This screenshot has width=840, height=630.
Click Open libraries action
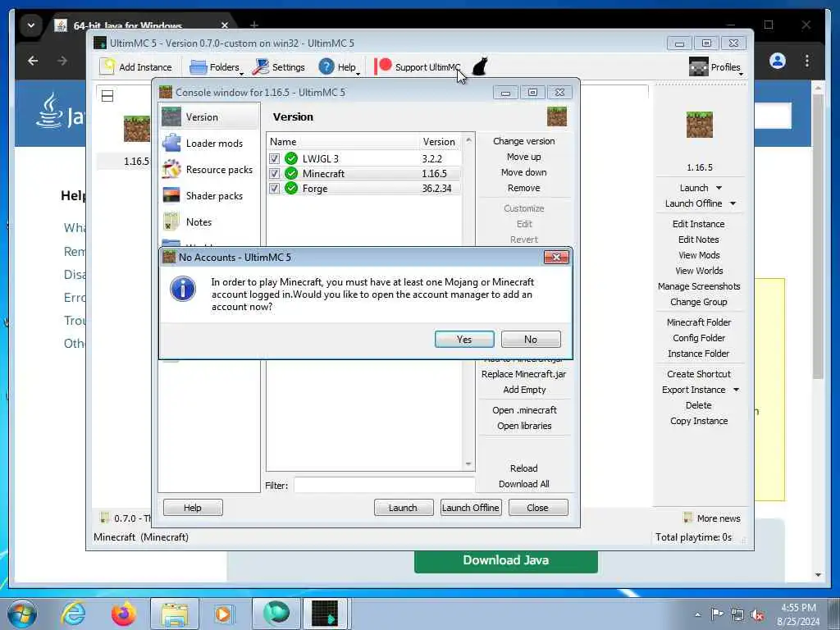[x=524, y=426]
